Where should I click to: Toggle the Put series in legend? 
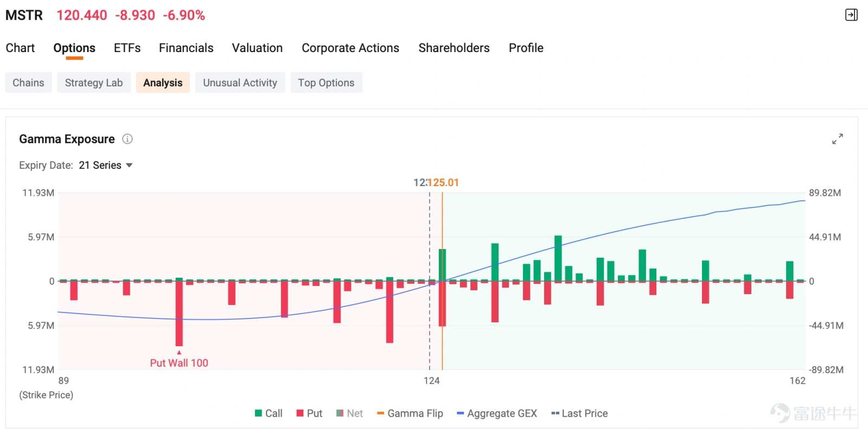309,413
